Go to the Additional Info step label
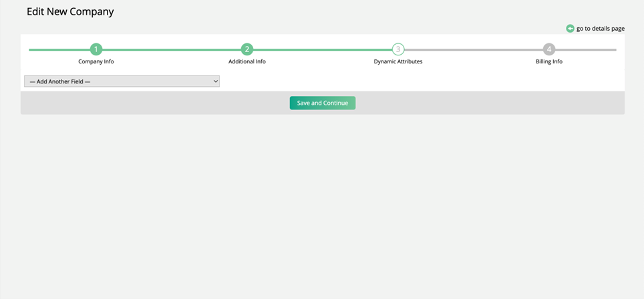The height and width of the screenshot is (299, 644). (247, 61)
